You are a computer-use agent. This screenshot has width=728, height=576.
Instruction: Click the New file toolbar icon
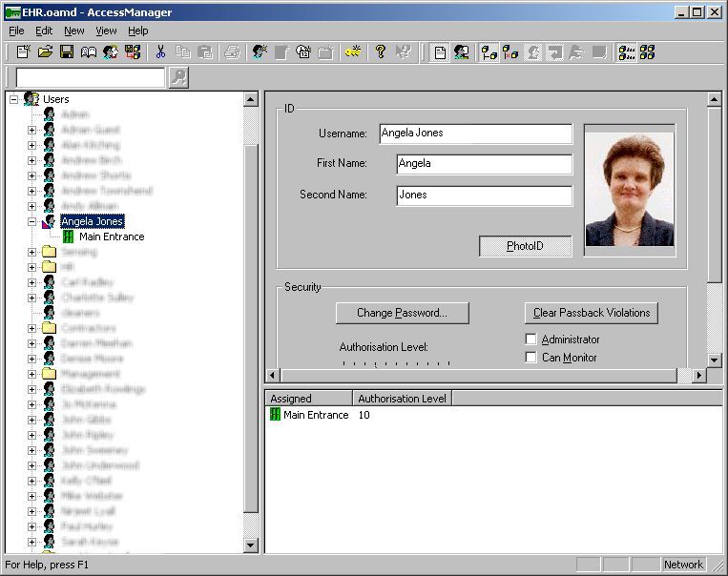pyautogui.click(x=24, y=52)
